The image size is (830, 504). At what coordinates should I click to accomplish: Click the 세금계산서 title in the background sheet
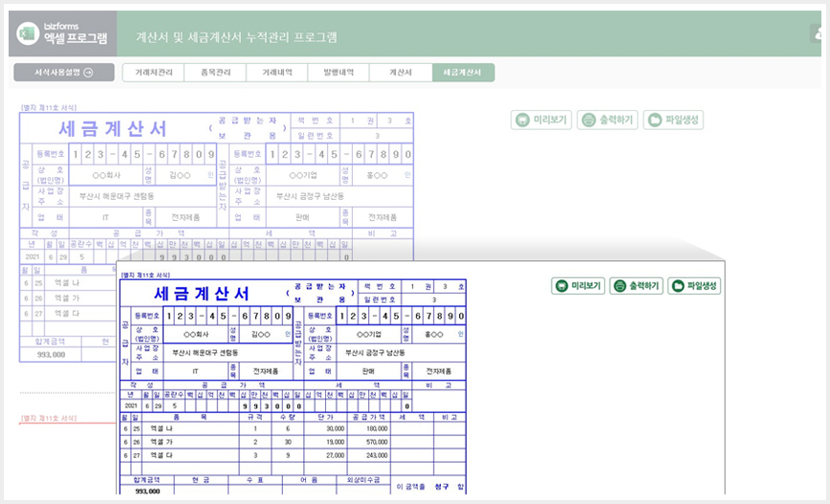tap(112, 129)
